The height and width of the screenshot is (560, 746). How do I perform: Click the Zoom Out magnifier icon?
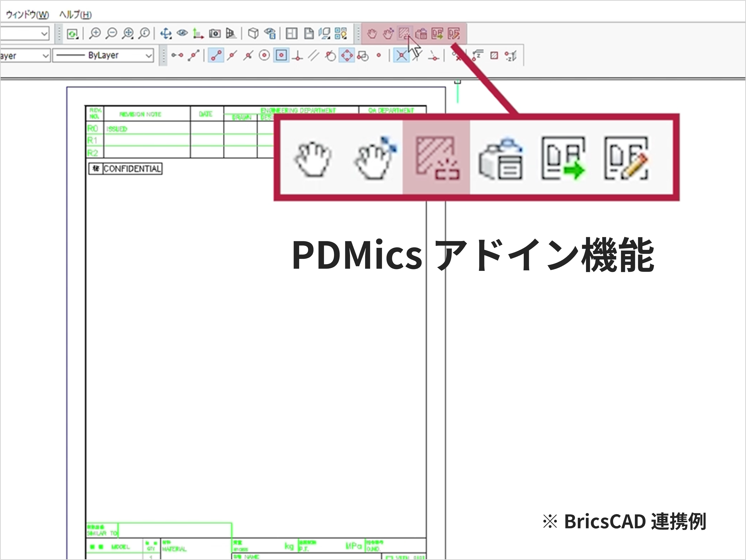pos(111,33)
